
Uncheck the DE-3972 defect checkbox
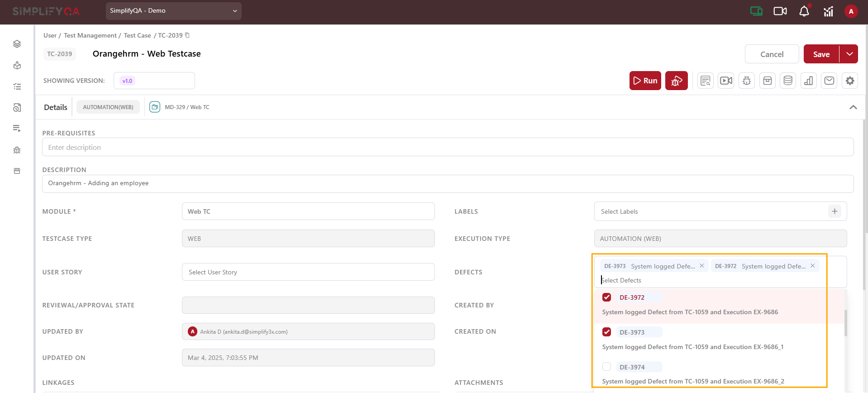(606, 297)
